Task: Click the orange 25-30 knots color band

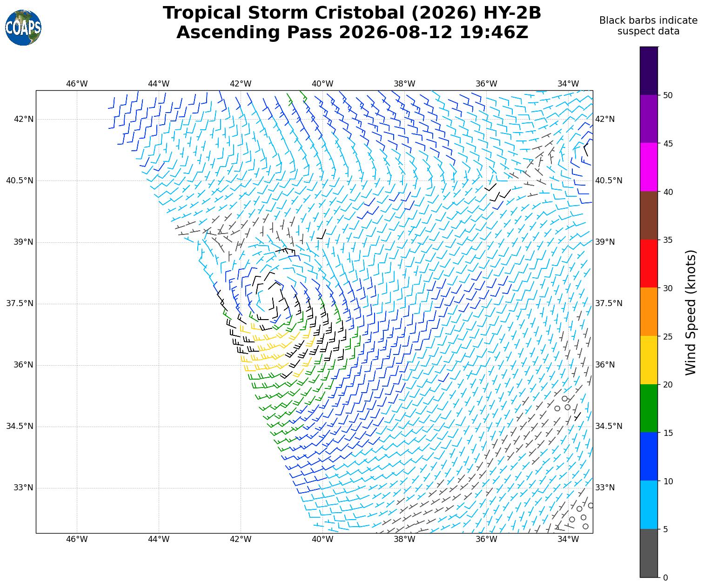Action: 649,312
